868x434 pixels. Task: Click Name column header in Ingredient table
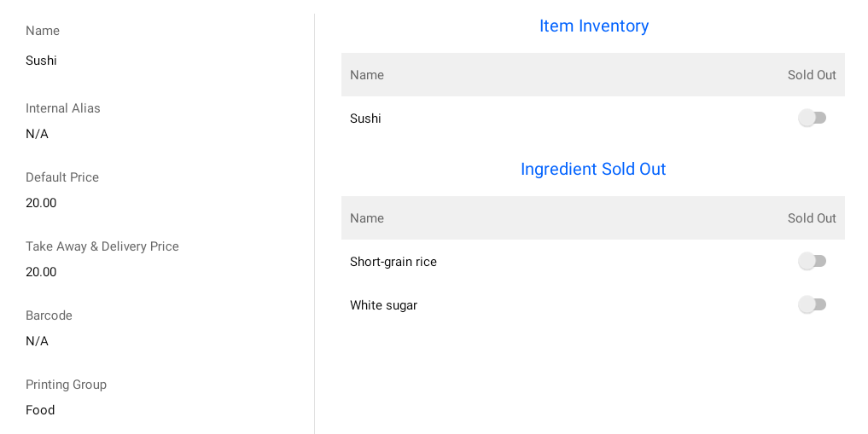(367, 218)
